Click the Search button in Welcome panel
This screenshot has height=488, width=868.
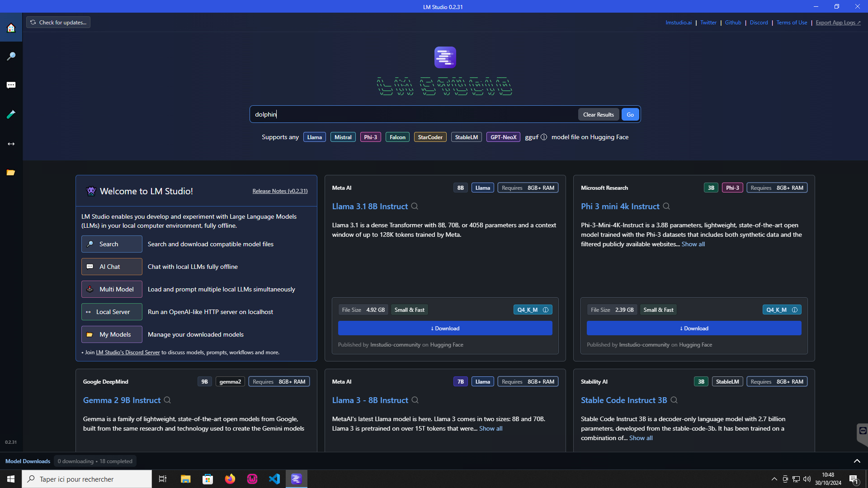pos(112,244)
